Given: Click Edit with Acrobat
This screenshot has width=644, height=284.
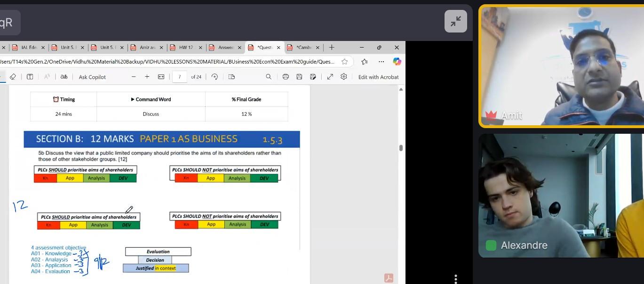Looking at the screenshot, I should 378,77.
